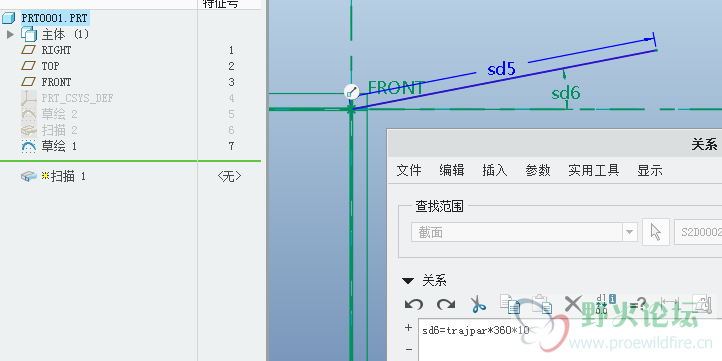Image resolution: width=722 pixels, height=361 pixels.
Task: Select PRT_CSYS_DEF in the model tree
Action: (77, 98)
